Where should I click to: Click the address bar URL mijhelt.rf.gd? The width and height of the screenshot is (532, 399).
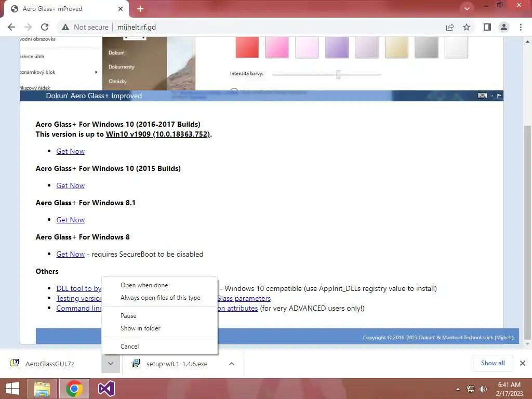(137, 27)
